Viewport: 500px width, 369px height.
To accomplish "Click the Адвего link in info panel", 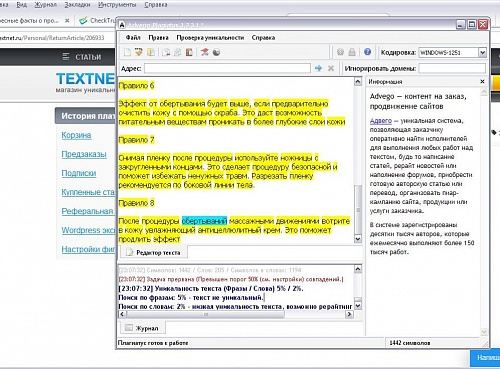I will (381, 121).
